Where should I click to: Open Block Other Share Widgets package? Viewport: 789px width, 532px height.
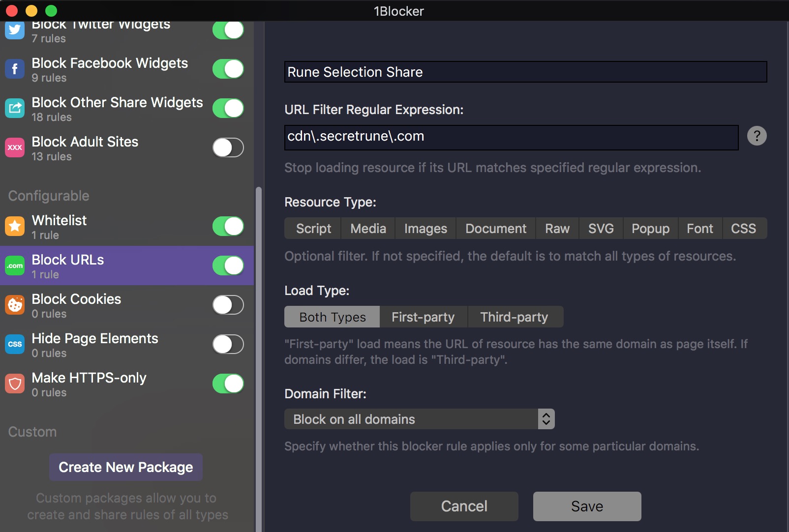[127, 108]
